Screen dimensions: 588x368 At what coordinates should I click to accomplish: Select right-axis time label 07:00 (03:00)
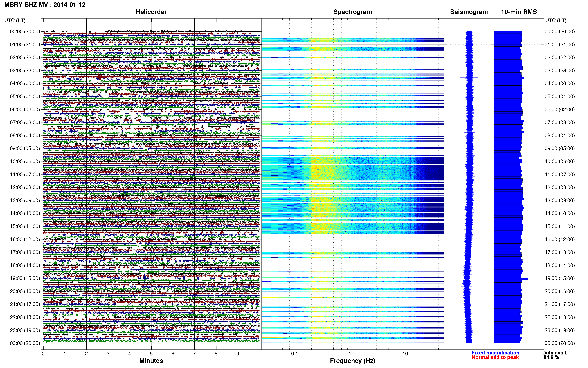point(560,122)
